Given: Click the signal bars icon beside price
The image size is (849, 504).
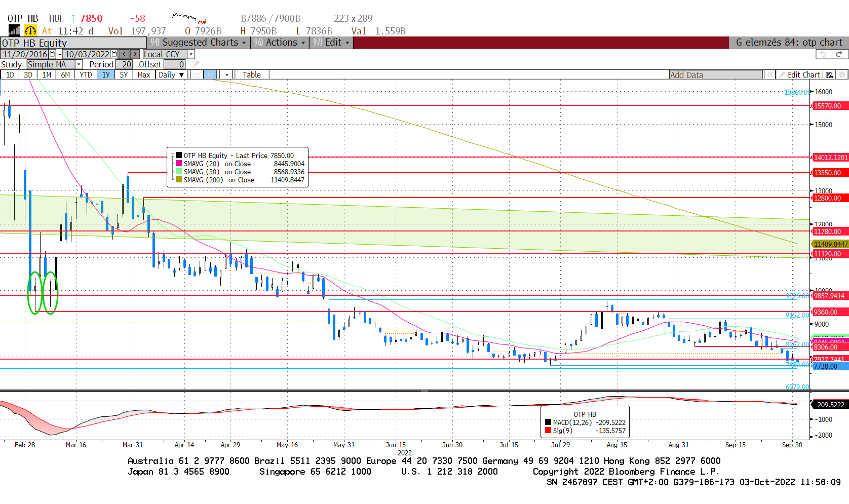Looking at the screenshot, I should point(14,30).
